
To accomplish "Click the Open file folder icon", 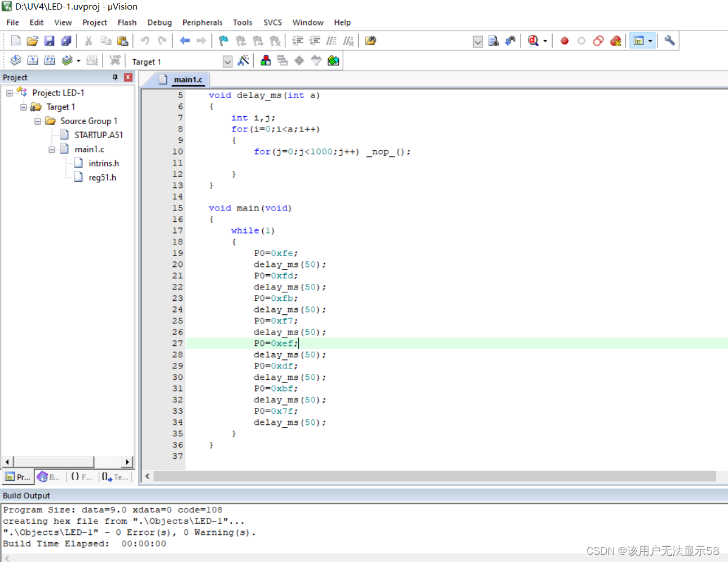I will (32, 41).
